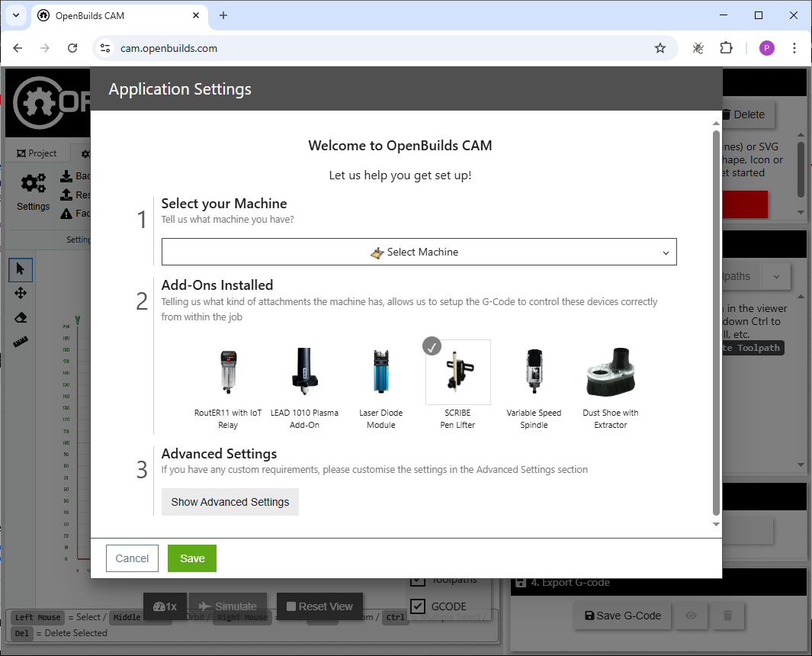
Task: Bookmark this page with star icon
Action: [660, 48]
